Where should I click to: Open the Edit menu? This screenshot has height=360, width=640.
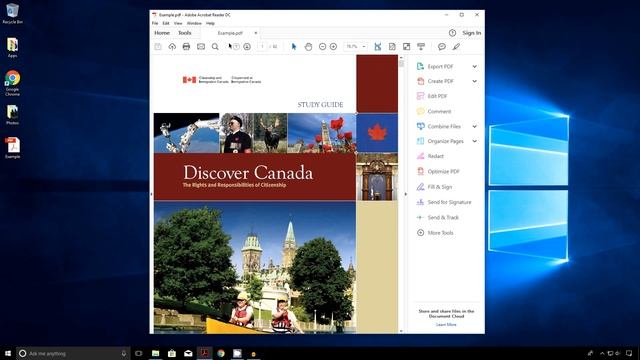(166, 23)
